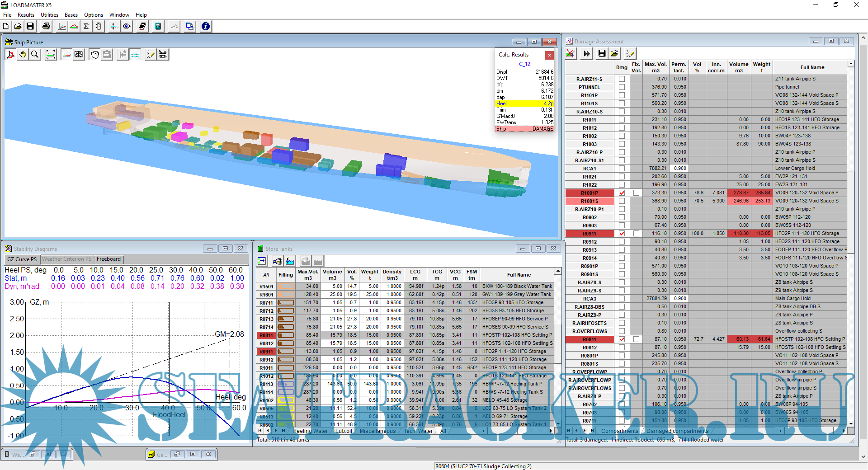Enable Fix. Vol. checkbox for R0911

click(x=636, y=234)
